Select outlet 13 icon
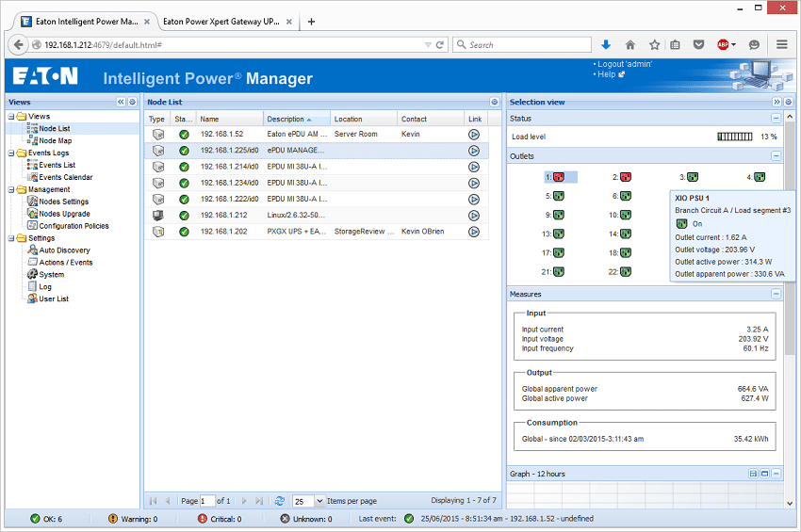801x532 pixels. tap(559, 234)
